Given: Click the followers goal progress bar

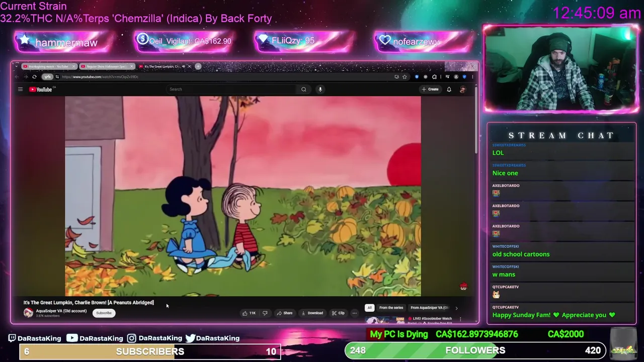Looking at the screenshot, I should (475, 350).
